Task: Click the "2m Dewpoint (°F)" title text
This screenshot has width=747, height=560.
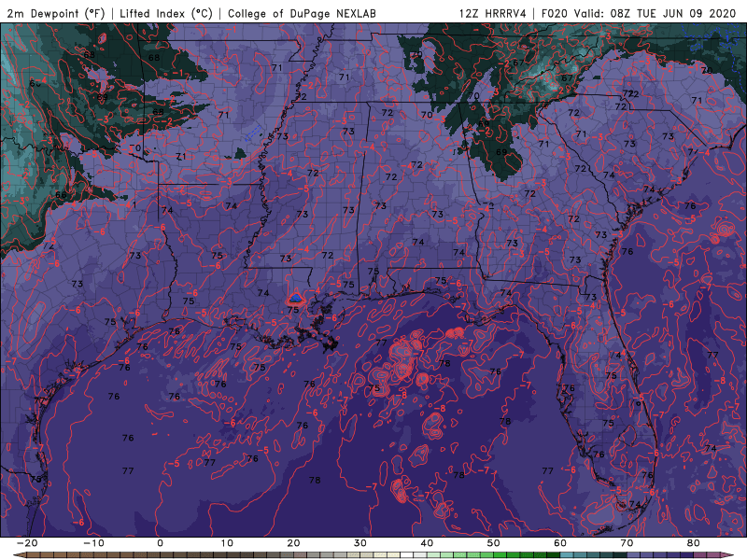Action: [56, 13]
